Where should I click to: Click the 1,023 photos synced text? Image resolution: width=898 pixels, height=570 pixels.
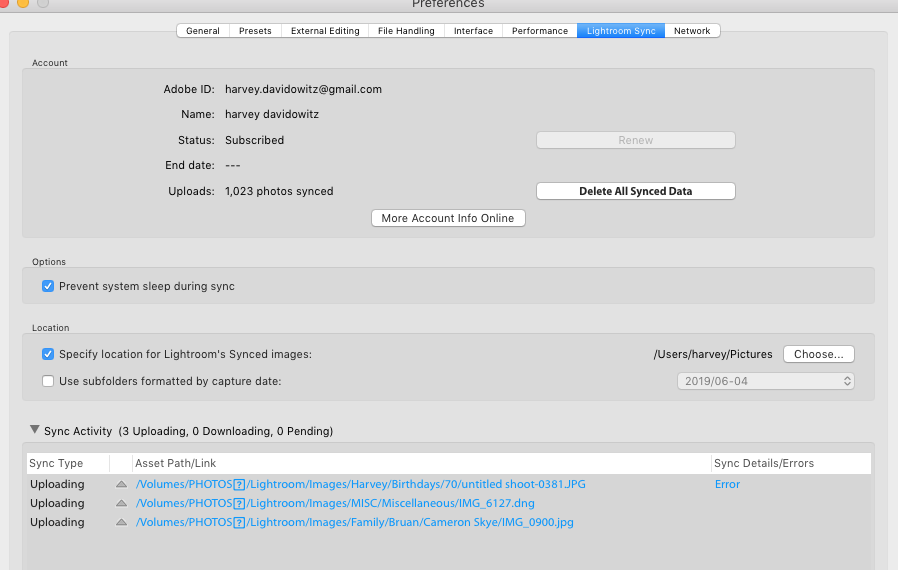279,191
